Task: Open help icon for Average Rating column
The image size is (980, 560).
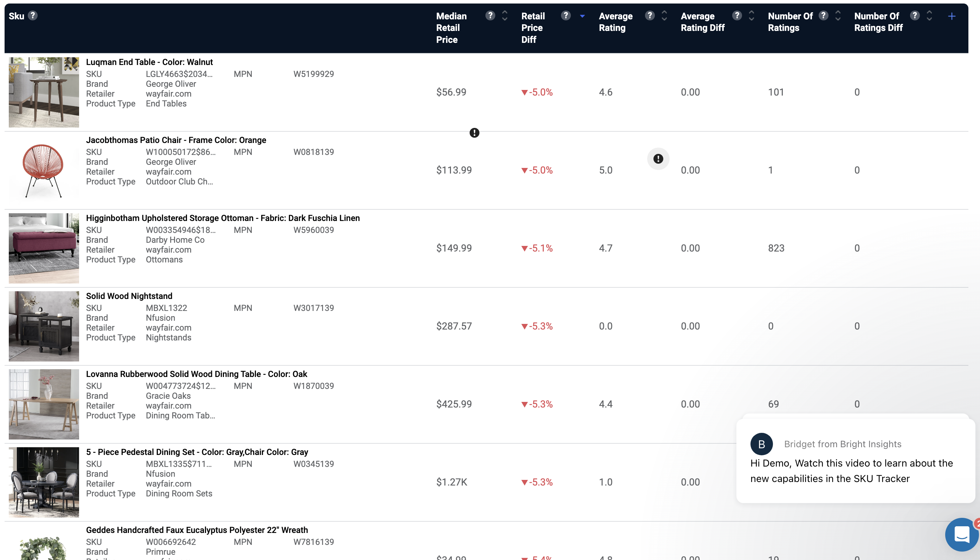Action: (x=650, y=15)
